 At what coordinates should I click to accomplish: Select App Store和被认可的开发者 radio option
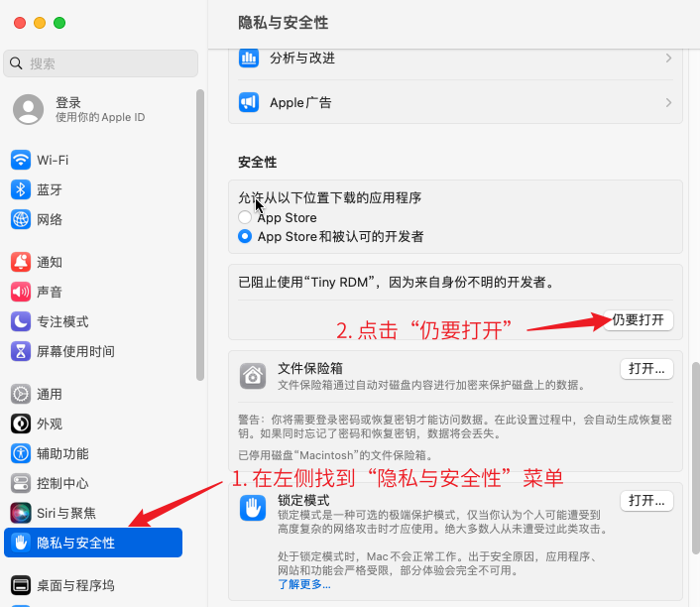coord(245,236)
